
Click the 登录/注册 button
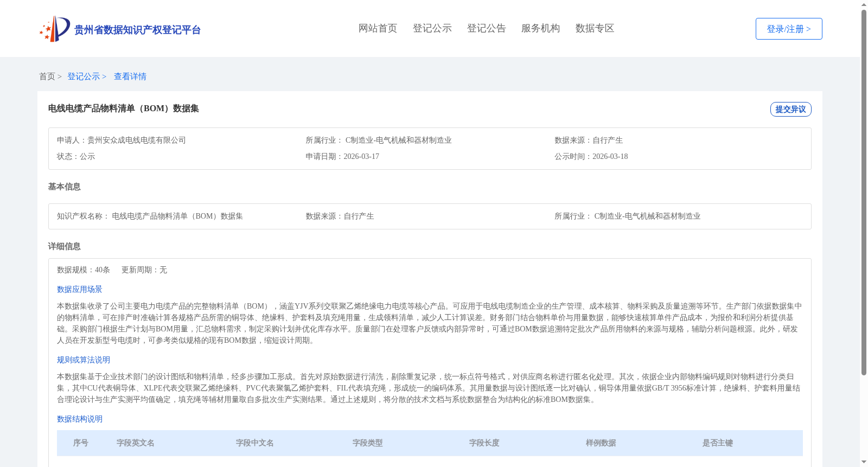point(789,29)
